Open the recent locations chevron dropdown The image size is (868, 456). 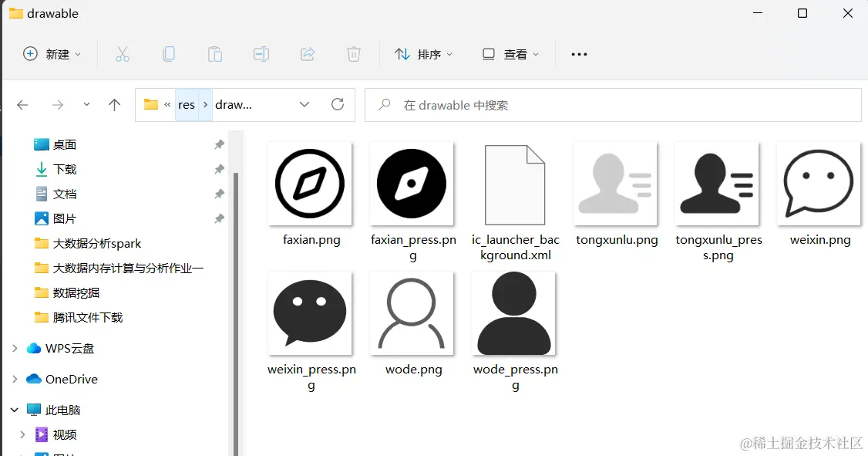tap(86, 104)
